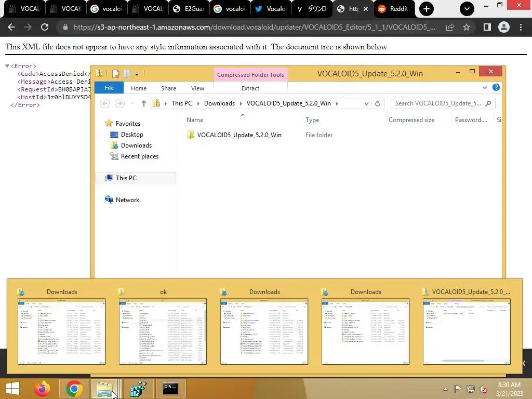Open Command Prompt from the taskbar
The height and width of the screenshot is (399, 532).
(170, 389)
